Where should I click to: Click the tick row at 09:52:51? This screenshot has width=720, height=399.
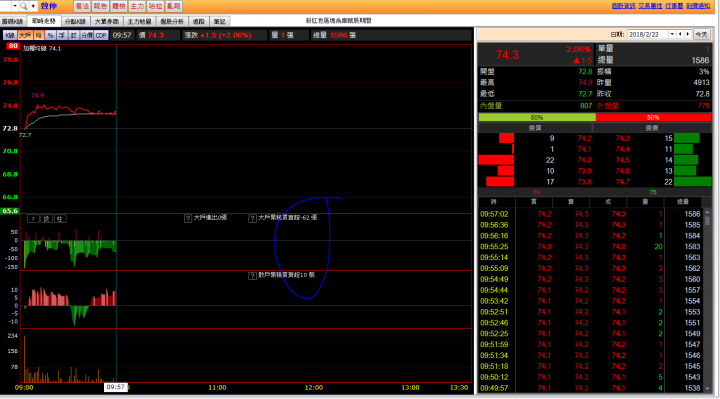pyautogui.click(x=591, y=312)
